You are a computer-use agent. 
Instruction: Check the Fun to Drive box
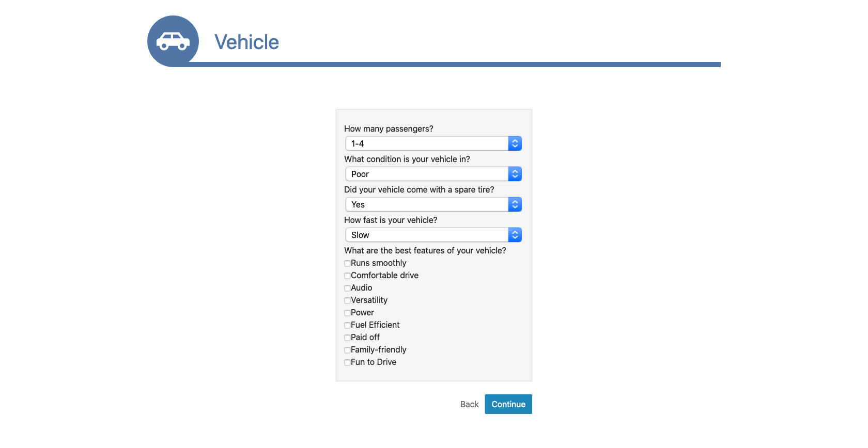click(x=347, y=362)
